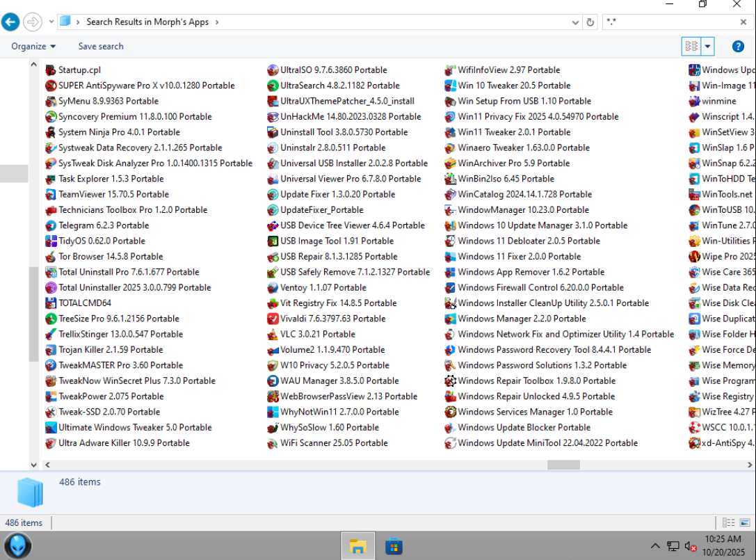Select WebBrowserPassView 2.13 Portable

coord(342,397)
